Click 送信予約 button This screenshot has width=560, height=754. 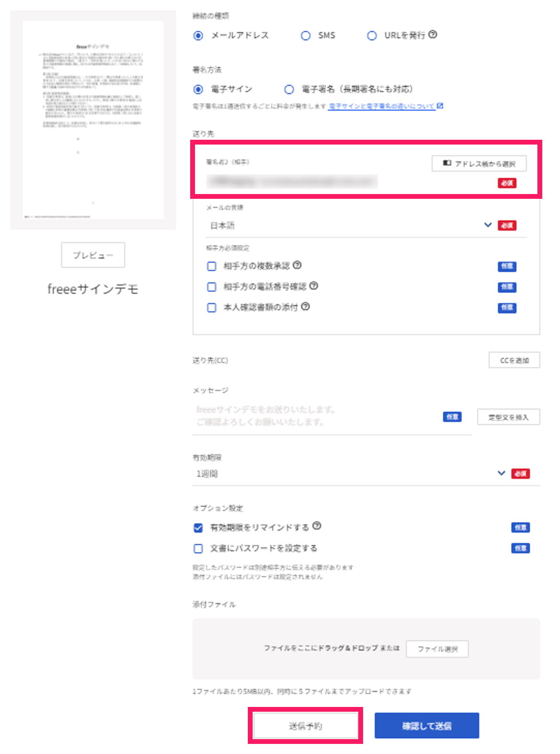(x=305, y=726)
